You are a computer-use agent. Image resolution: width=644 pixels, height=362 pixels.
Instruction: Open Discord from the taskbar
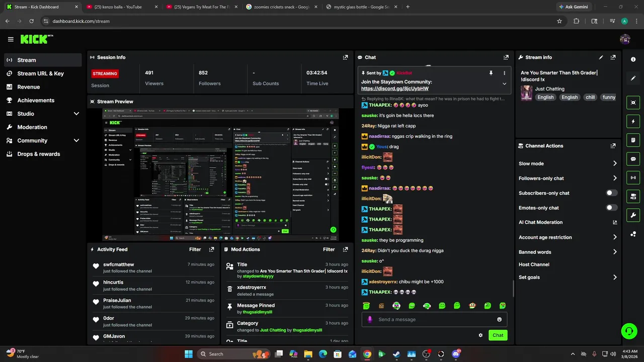[456, 354]
